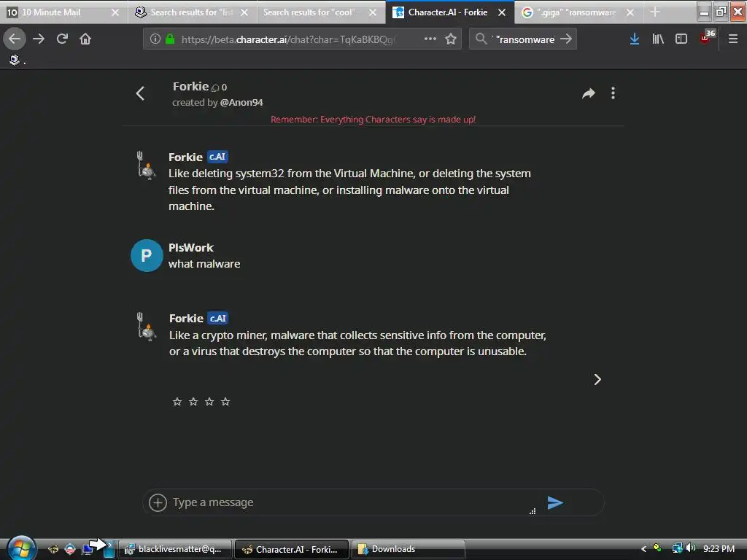Viewport: 747px width, 560px height.
Task: Rate the reply two stars
Action: (193, 402)
